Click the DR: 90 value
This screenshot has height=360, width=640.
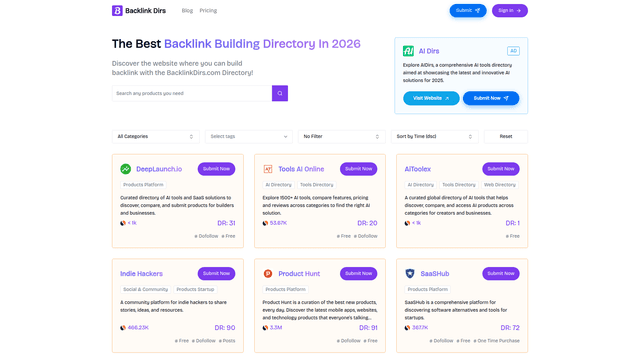(225, 328)
